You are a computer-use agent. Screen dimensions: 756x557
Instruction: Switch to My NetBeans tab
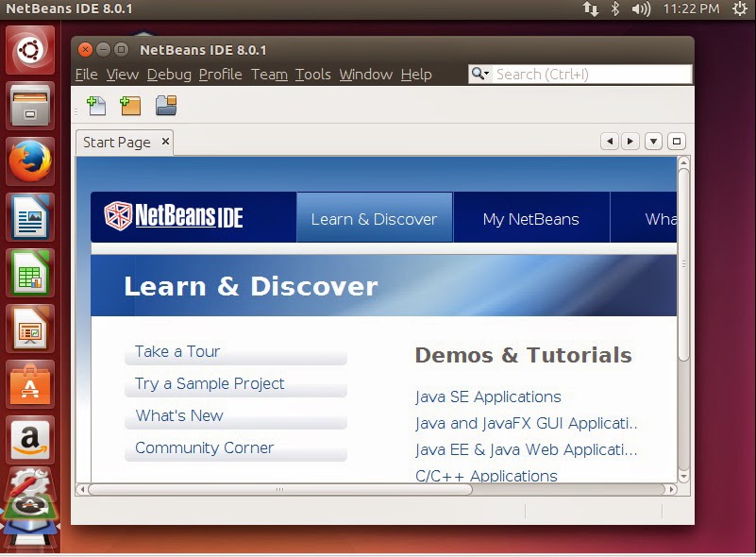(530, 218)
